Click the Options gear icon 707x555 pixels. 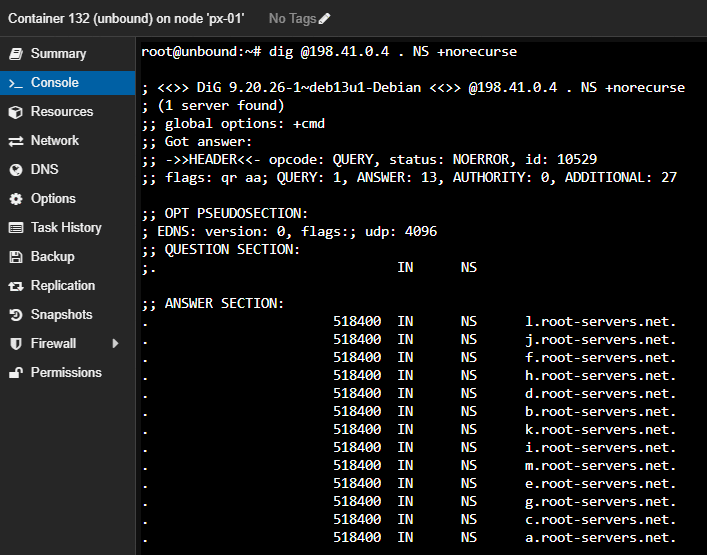coord(16,199)
